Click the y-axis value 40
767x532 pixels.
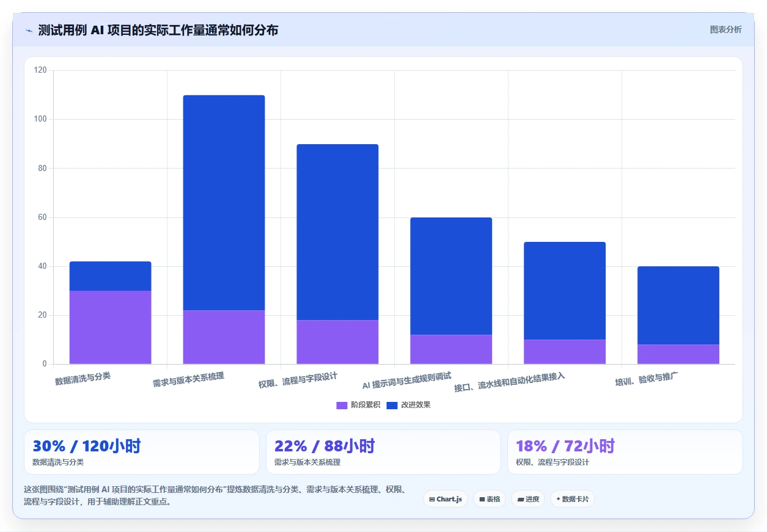pos(42,266)
